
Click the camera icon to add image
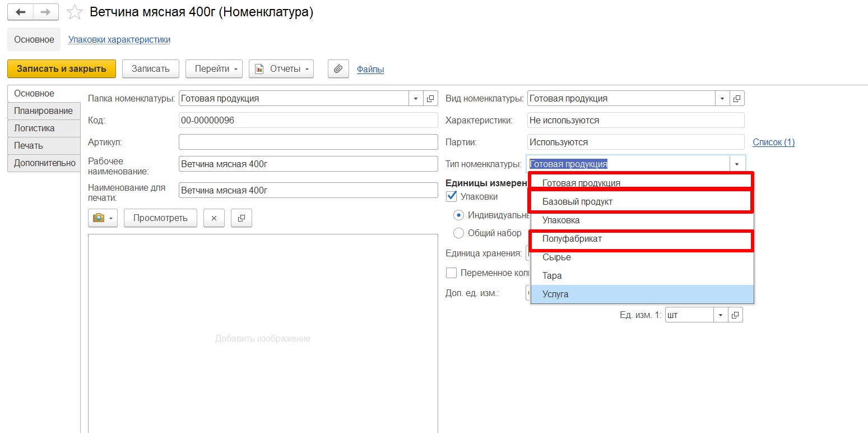(103, 218)
